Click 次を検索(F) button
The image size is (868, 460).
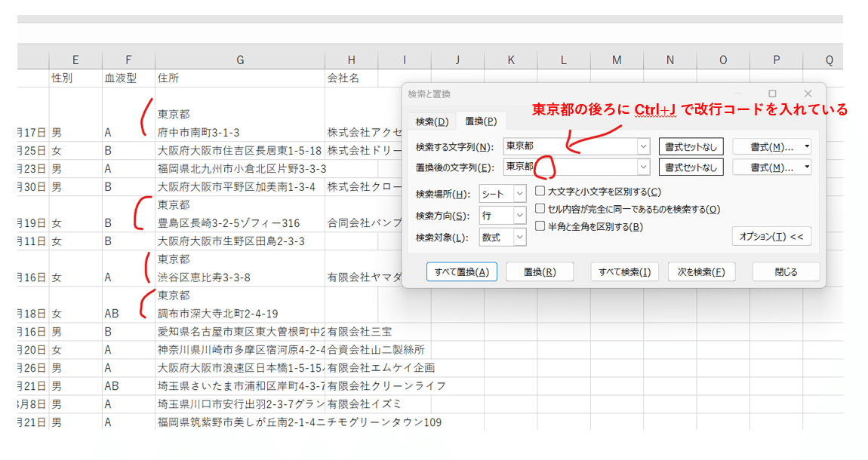(x=701, y=271)
